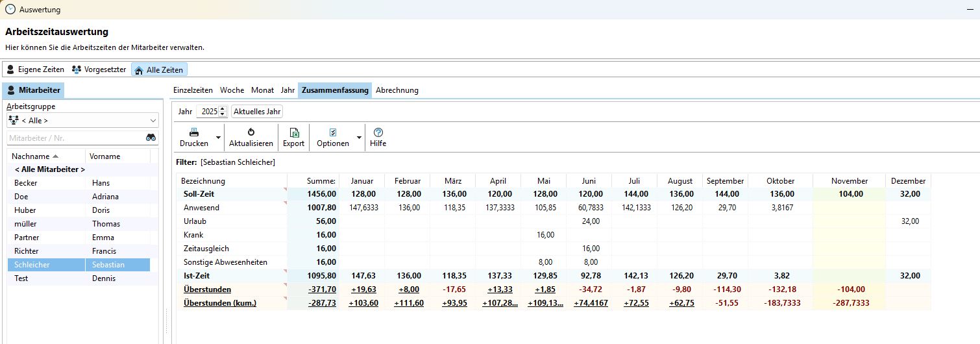This screenshot has width=980, height=344.
Task: Open the Einzelzeiten tab
Action: 193,90
